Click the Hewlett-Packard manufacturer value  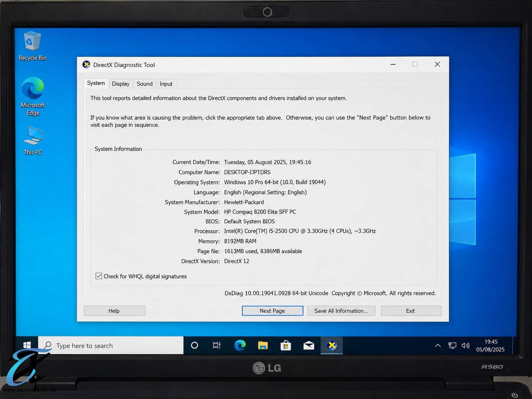click(244, 202)
